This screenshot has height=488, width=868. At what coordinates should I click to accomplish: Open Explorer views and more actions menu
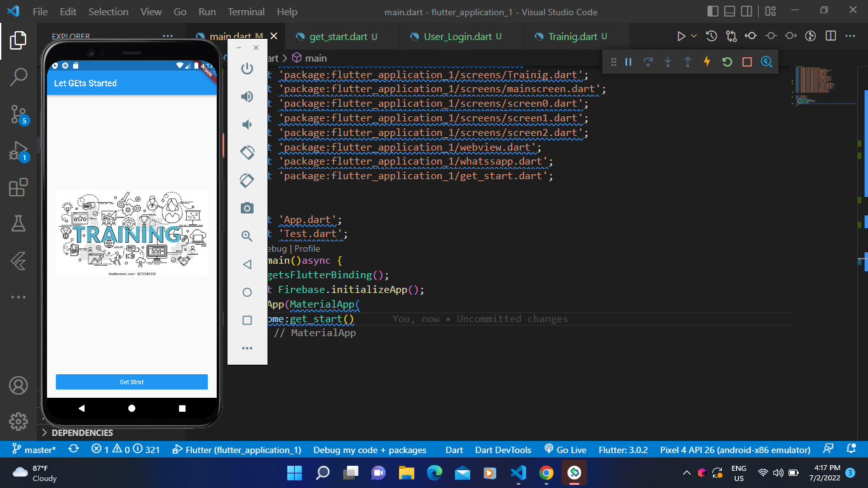168,36
